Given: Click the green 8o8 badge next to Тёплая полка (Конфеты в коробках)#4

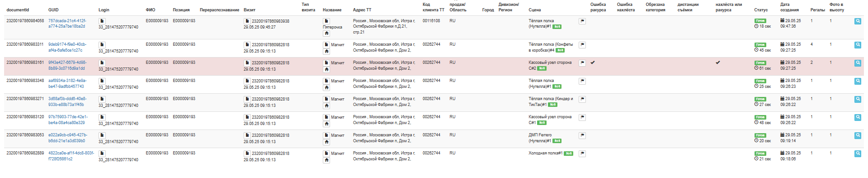Looking at the screenshot, I should 560,50.
